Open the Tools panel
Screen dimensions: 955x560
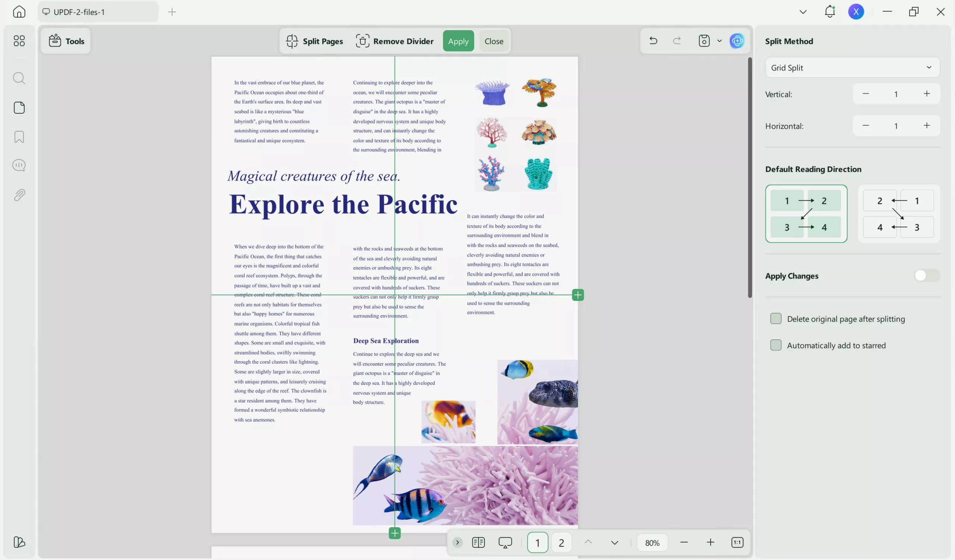66,41
